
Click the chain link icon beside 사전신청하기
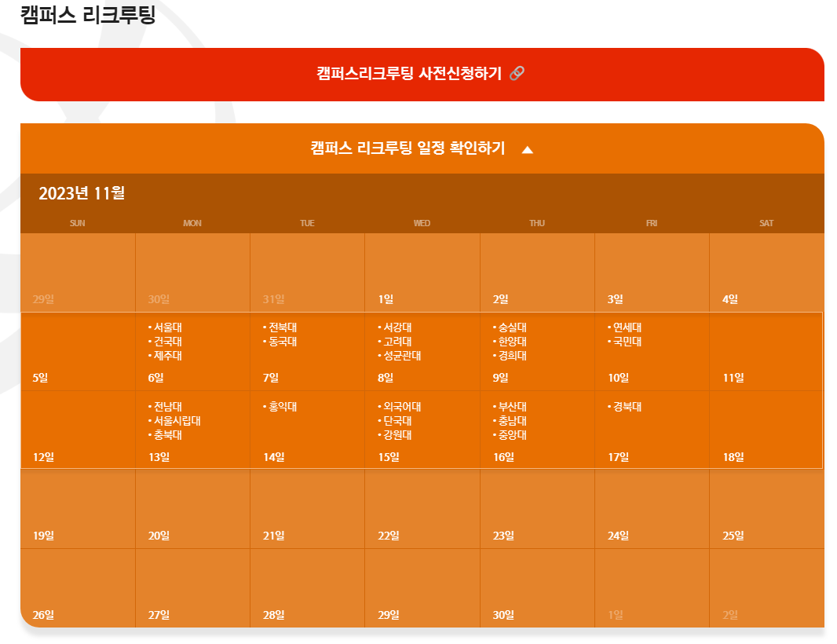pyautogui.click(x=517, y=73)
